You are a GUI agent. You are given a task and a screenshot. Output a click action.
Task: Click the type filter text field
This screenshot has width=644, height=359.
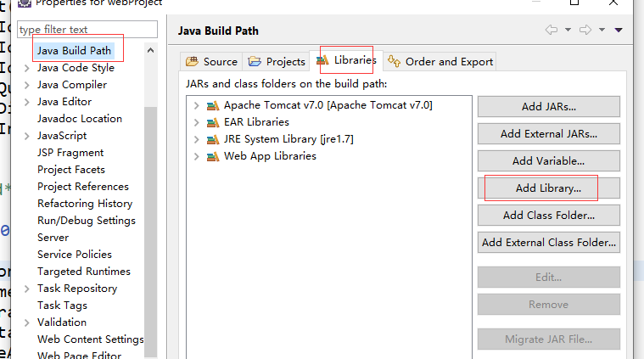(x=85, y=30)
